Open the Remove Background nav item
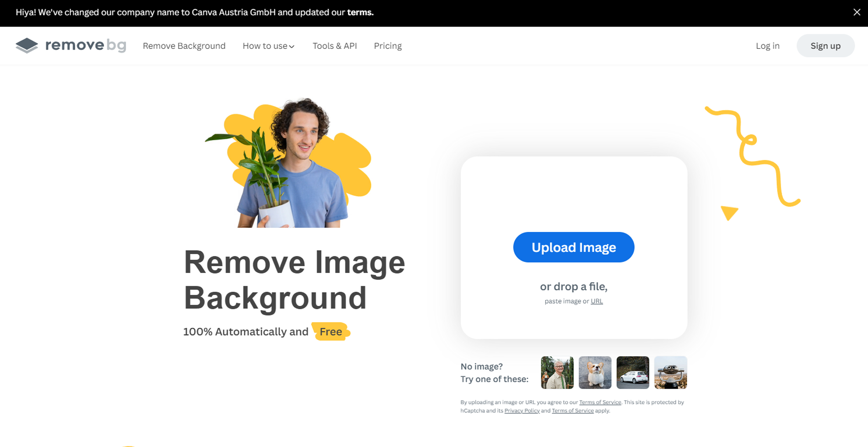 (x=184, y=46)
